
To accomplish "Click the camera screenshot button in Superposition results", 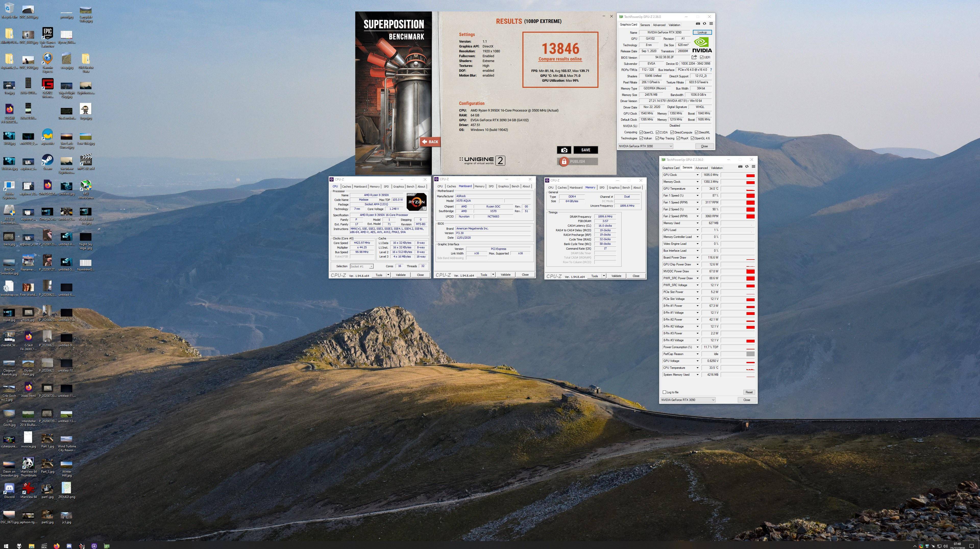I will tap(564, 150).
